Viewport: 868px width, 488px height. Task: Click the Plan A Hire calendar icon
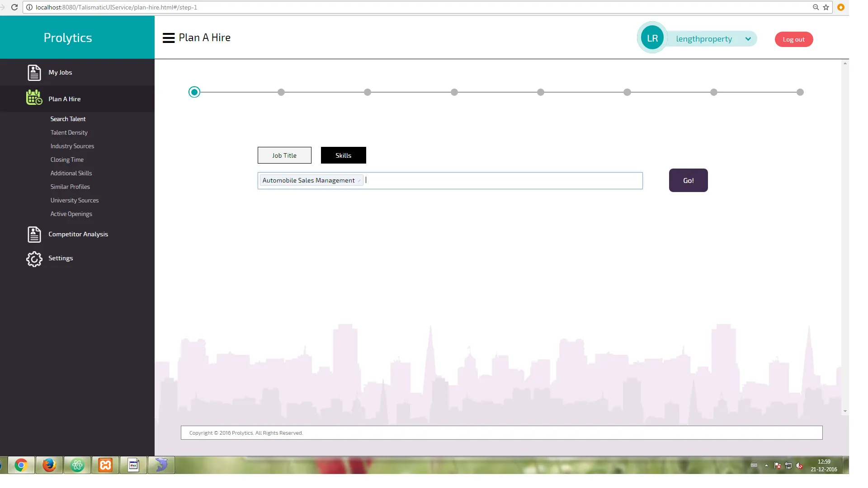[x=34, y=98]
